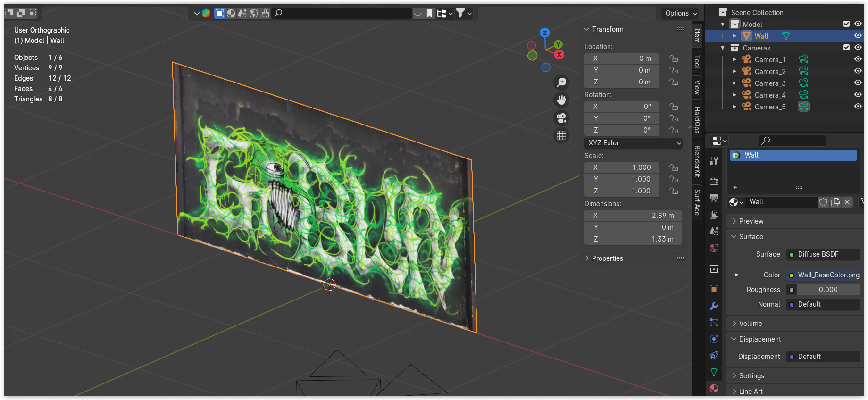
Task: Hide the Wall object in viewport
Action: (858, 35)
